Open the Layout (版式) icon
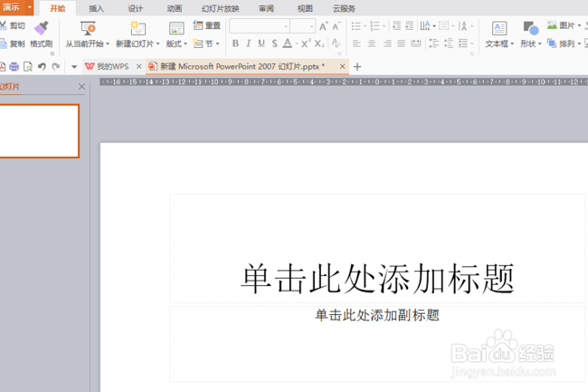 [x=176, y=28]
